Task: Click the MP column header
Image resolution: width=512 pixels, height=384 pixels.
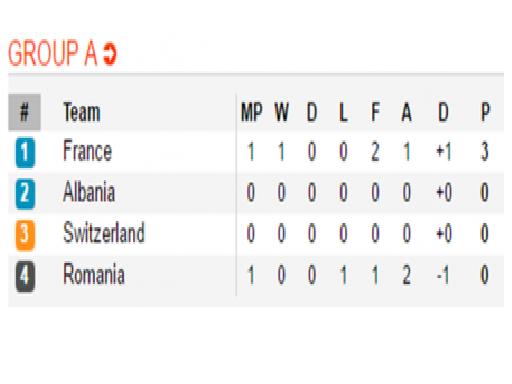Action: click(252, 112)
